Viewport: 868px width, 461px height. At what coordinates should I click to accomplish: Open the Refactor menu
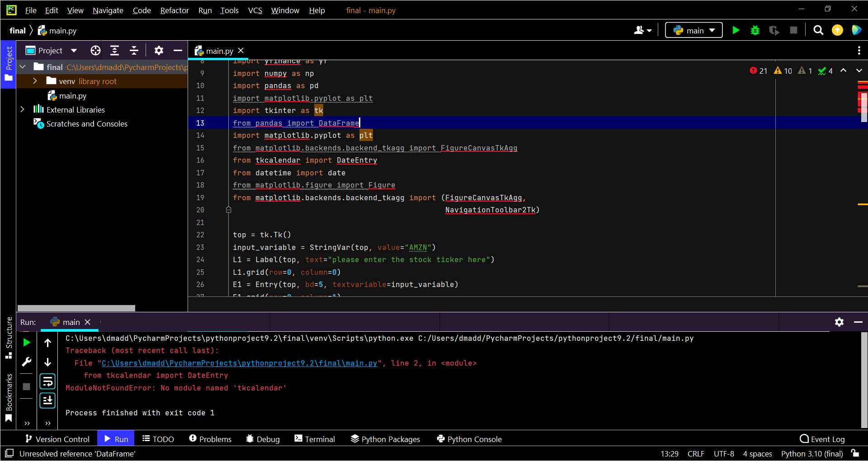pos(175,10)
